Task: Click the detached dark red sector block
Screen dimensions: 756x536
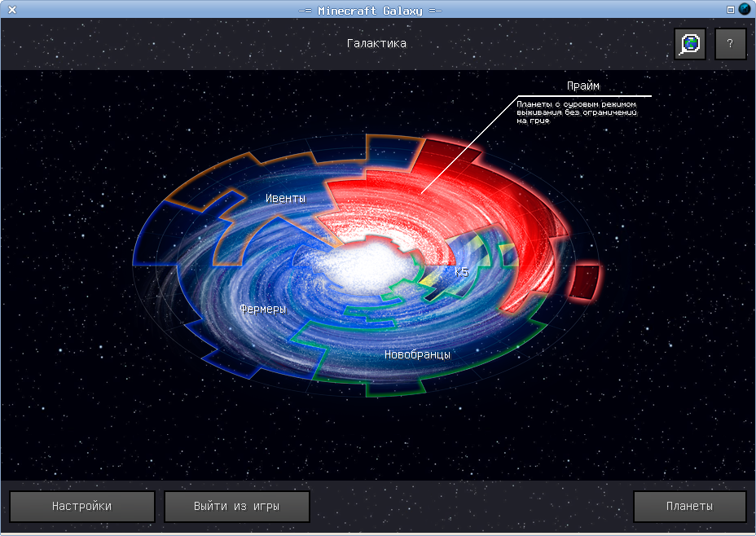Action: pyautogui.click(x=584, y=282)
